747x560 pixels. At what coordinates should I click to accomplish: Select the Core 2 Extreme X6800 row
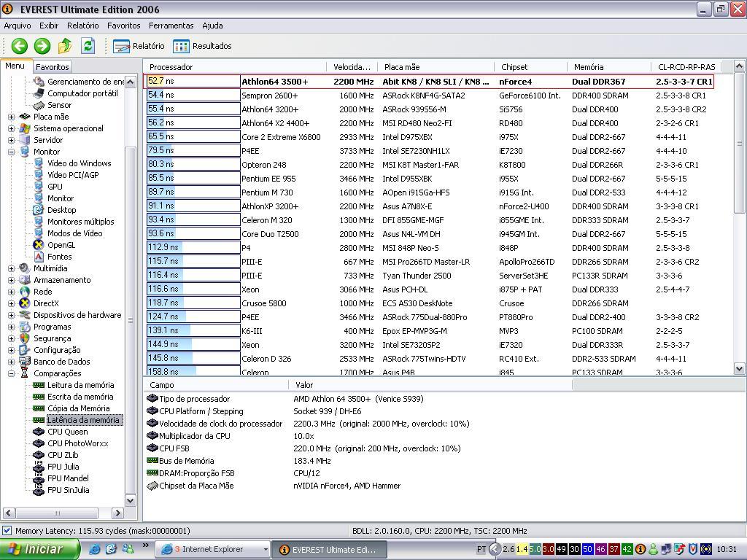tap(429, 137)
